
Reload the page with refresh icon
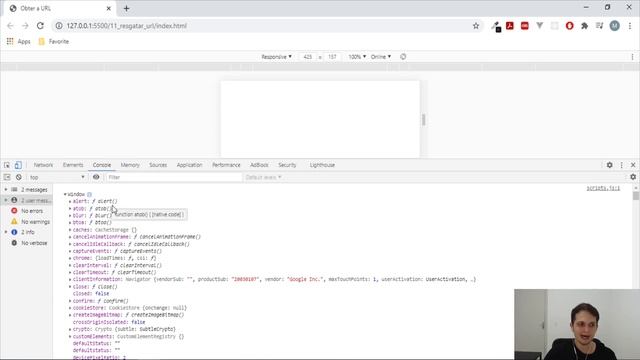point(40,26)
